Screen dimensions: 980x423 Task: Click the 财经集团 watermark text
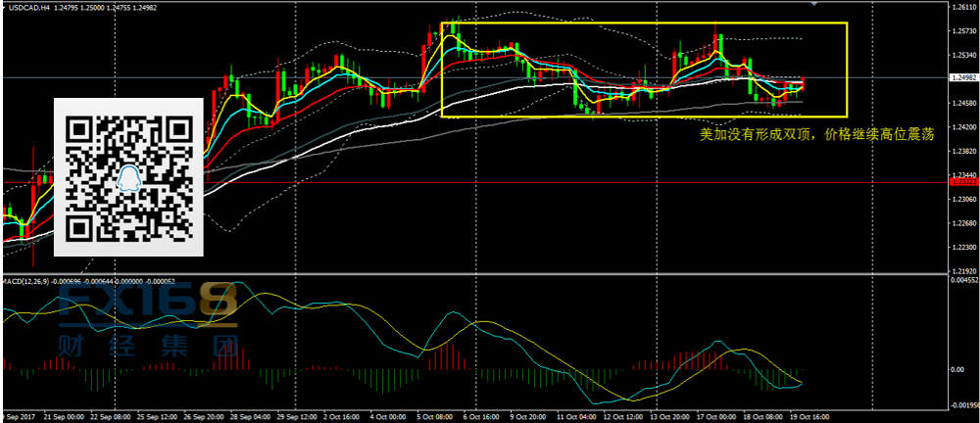click(x=147, y=345)
